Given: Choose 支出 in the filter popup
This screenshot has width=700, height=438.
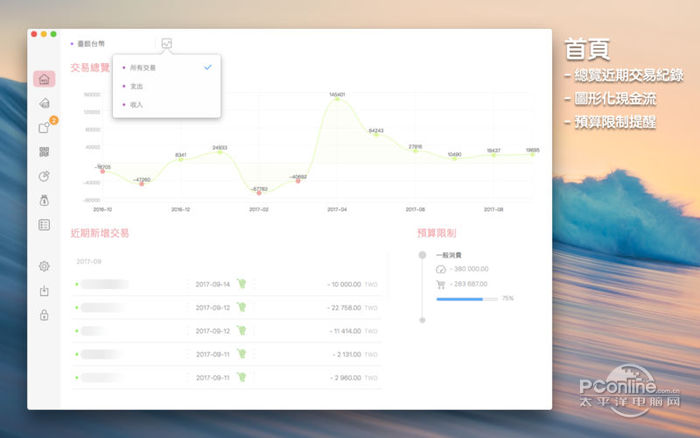Looking at the screenshot, I should click(167, 86).
